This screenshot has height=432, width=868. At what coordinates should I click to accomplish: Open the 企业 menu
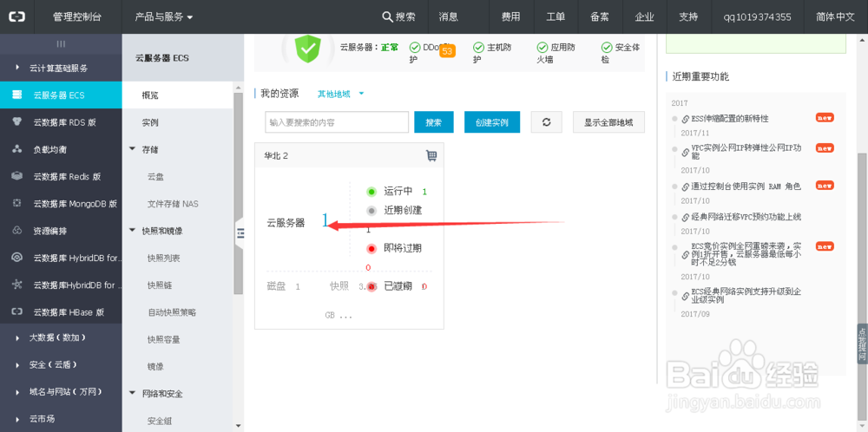(644, 16)
